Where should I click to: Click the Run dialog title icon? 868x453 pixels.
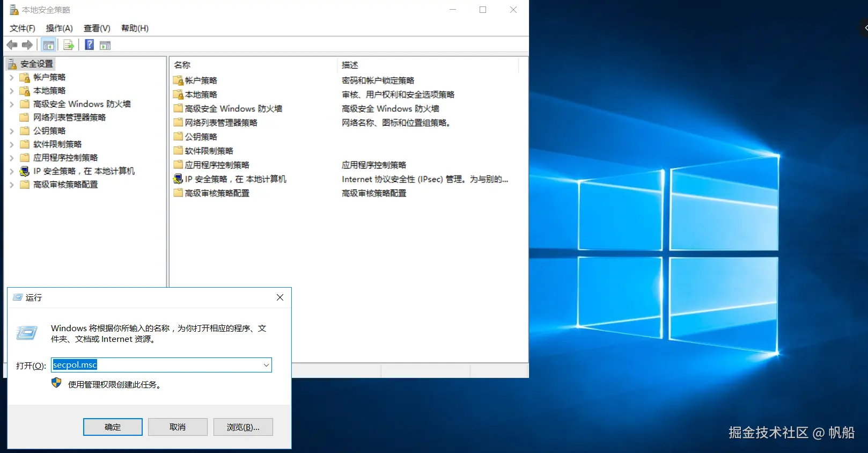(18, 297)
